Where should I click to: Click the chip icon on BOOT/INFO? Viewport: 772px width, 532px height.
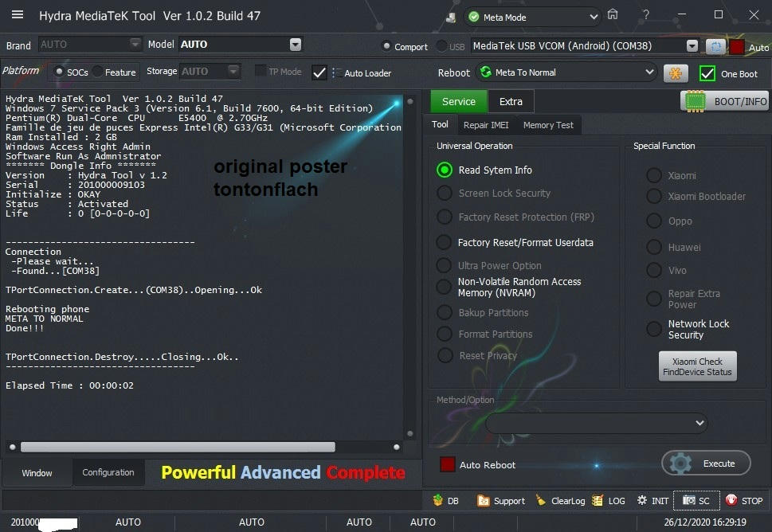click(x=696, y=101)
